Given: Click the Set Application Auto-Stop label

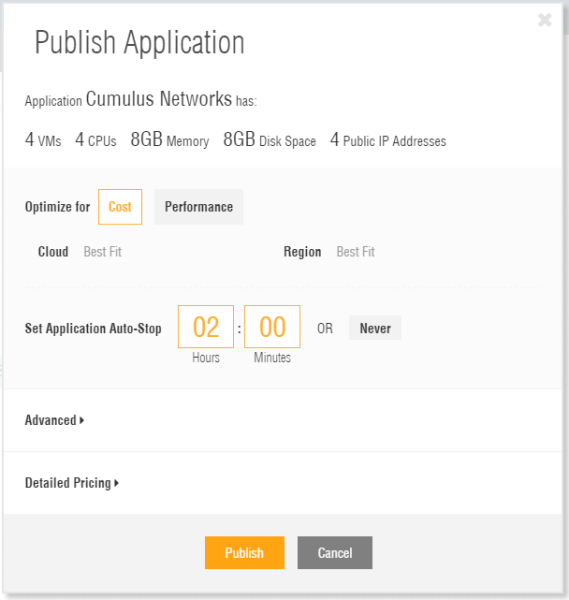Looking at the screenshot, I should (x=93, y=328).
